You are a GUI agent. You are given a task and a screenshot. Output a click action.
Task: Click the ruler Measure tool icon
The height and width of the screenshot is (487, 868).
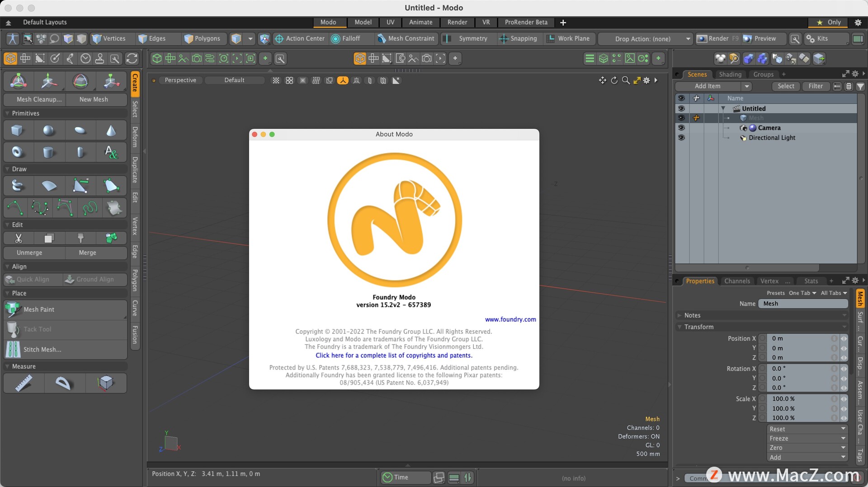(x=24, y=383)
